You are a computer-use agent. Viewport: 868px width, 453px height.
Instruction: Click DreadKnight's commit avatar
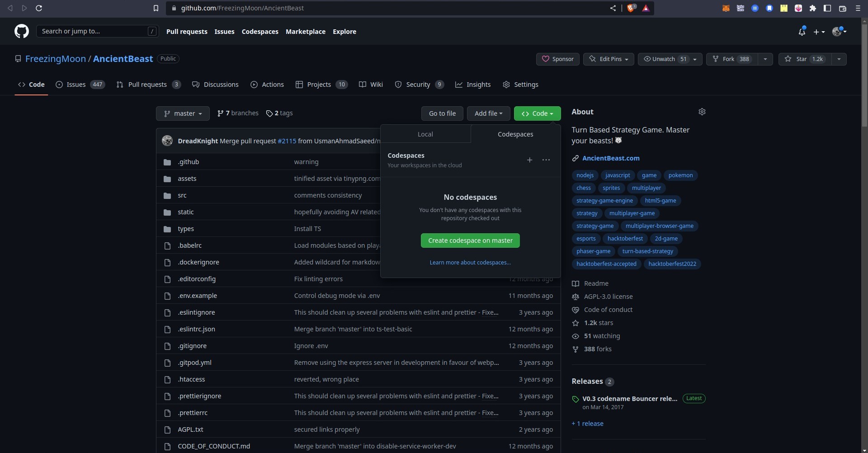[167, 141]
